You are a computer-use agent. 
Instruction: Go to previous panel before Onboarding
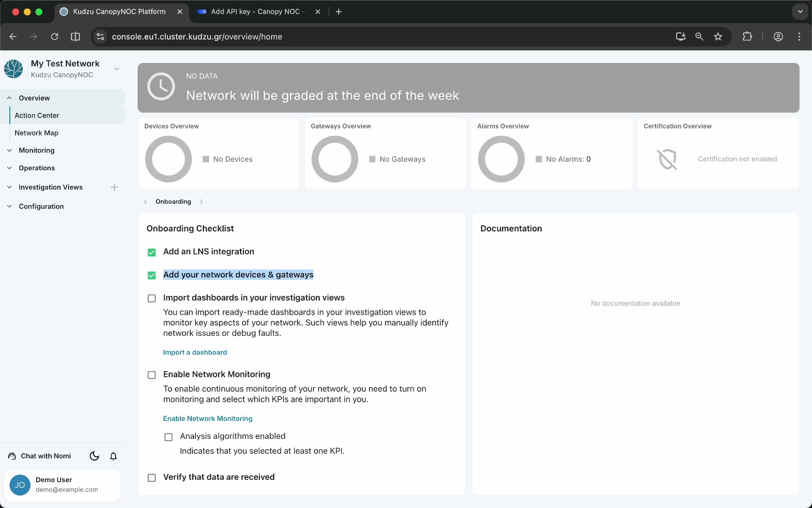pyautogui.click(x=146, y=201)
